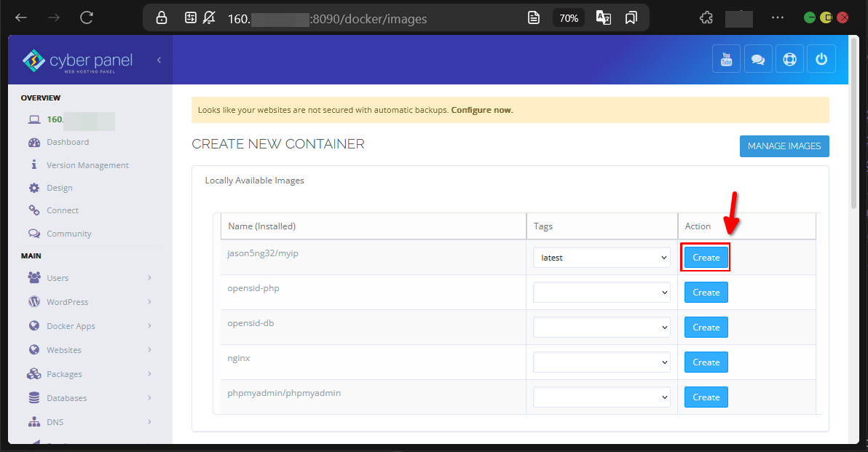This screenshot has width=868, height=452.
Task: Open tags dropdown for jason5ng32/myip
Action: [x=601, y=258]
